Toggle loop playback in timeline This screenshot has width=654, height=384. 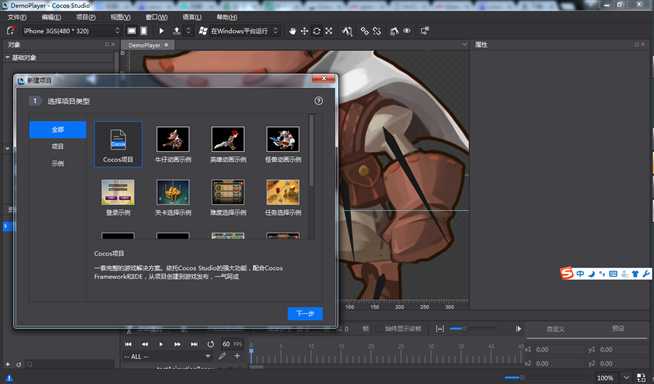tap(211, 344)
